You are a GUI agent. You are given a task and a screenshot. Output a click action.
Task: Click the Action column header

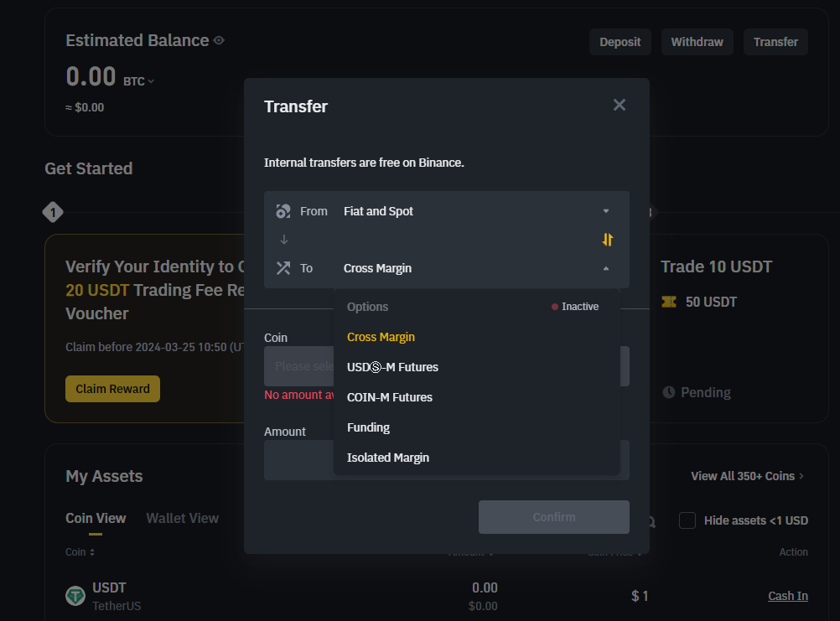click(793, 552)
